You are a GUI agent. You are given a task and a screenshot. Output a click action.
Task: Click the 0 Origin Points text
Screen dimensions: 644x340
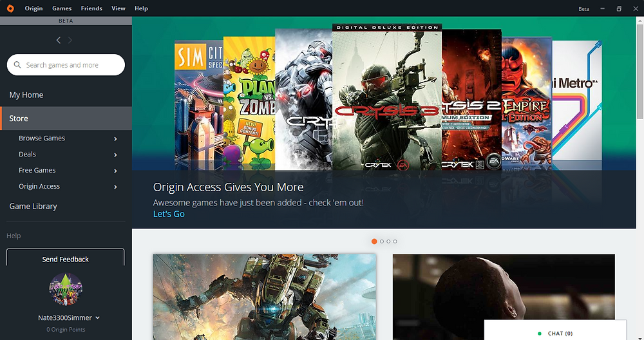pos(66,329)
